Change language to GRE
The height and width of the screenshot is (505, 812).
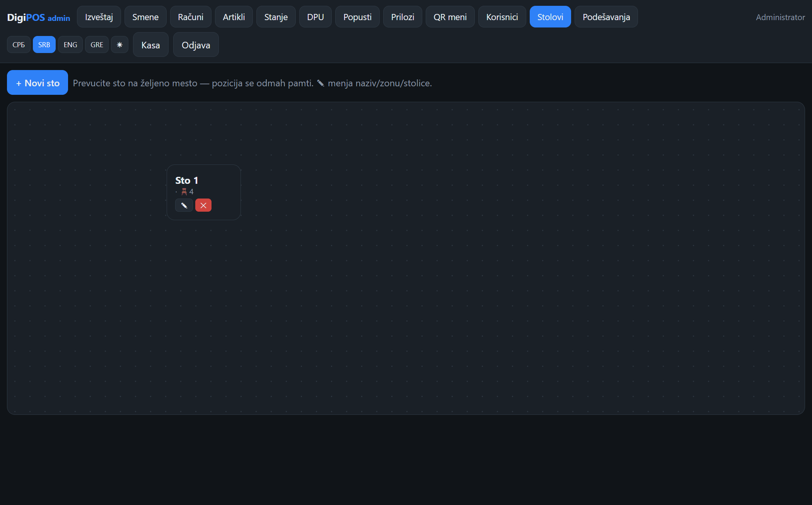click(97, 45)
